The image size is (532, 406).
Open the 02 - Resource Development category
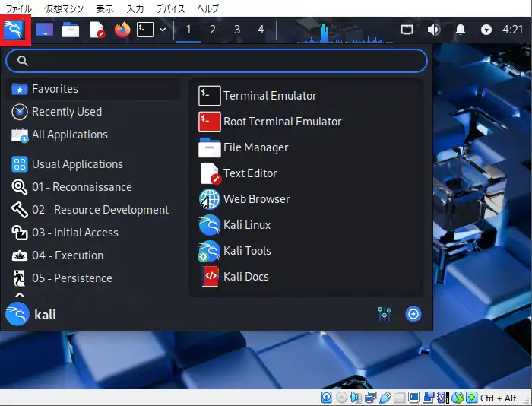click(93, 210)
